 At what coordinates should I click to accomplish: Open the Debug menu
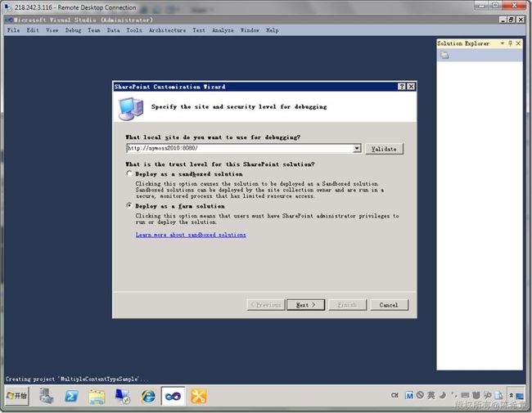pyautogui.click(x=73, y=30)
